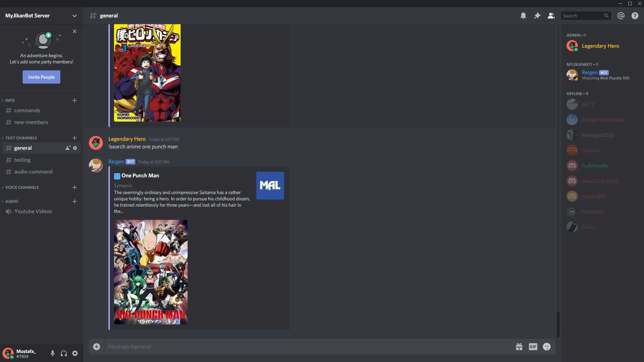This screenshot has height=362, width=644.
Task: Click the Synopsis label in embed
Action: click(123, 186)
